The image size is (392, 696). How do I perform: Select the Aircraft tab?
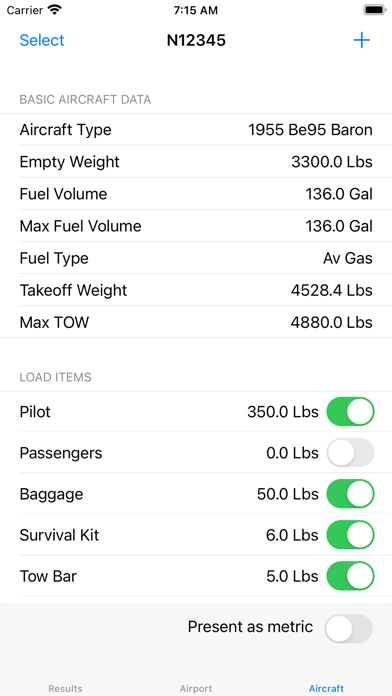tap(326, 688)
